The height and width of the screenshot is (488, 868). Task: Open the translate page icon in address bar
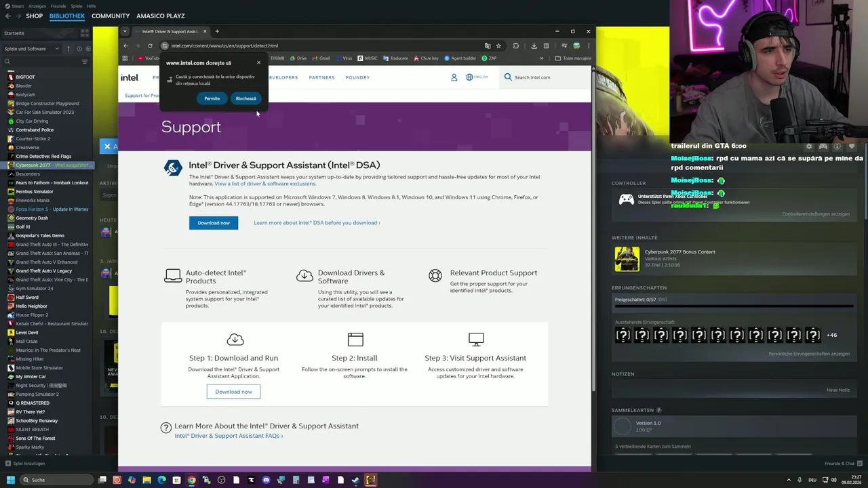point(487,45)
